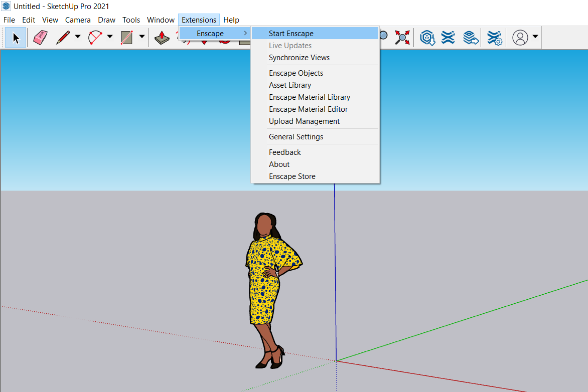This screenshot has height=392, width=588.
Task: Select the arrow Select tool
Action: 16,38
